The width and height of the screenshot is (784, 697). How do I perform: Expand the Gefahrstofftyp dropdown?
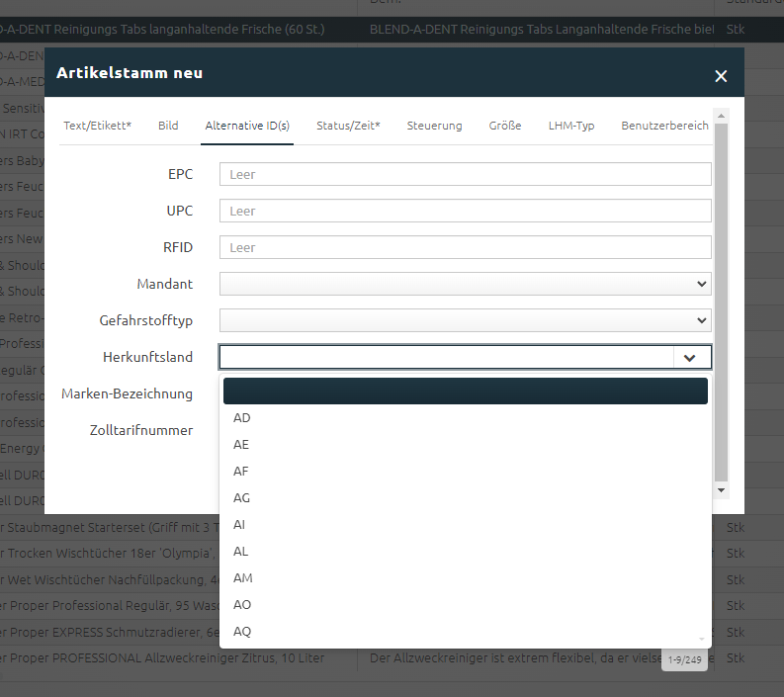[x=465, y=320]
